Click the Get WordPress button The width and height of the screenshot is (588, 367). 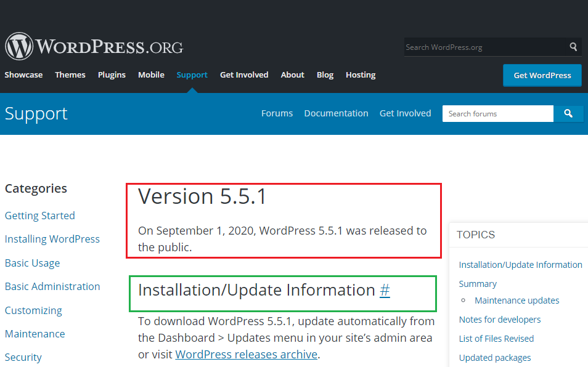click(542, 75)
